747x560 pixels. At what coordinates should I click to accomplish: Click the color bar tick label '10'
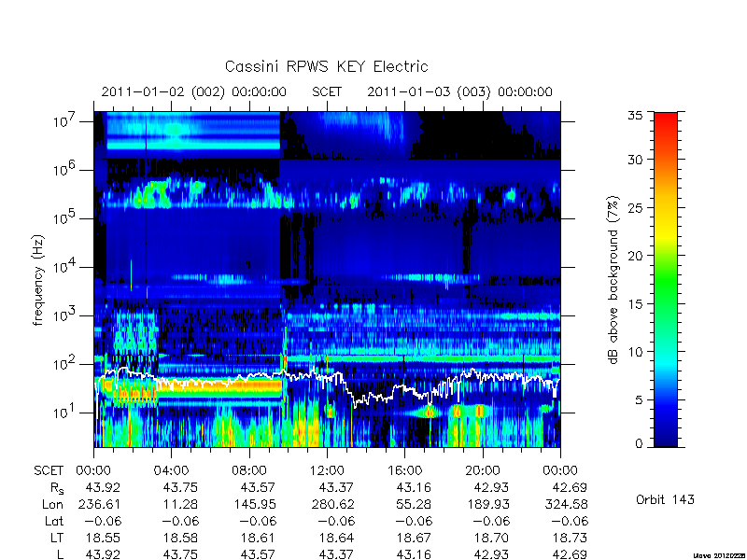(x=635, y=352)
